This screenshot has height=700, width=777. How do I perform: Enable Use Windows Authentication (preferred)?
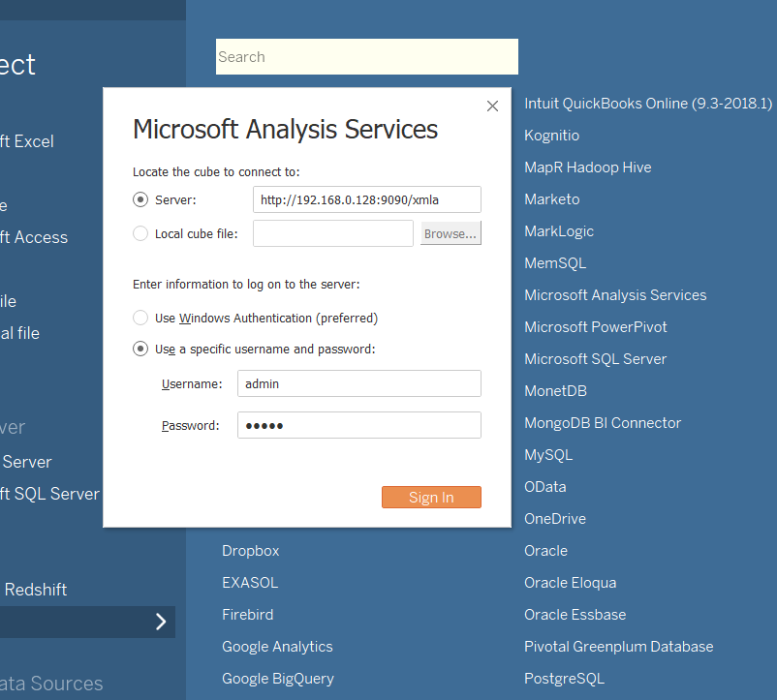pos(141,318)
